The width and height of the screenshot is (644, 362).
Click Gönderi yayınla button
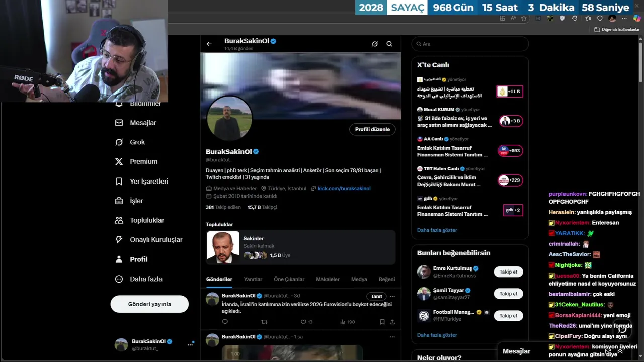149,304
